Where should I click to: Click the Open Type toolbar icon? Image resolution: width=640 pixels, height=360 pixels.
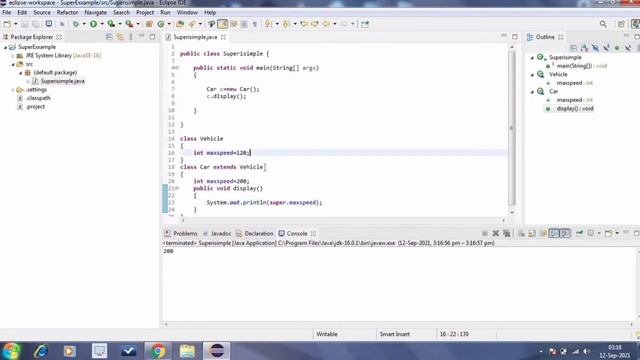[x=180, y=24]
